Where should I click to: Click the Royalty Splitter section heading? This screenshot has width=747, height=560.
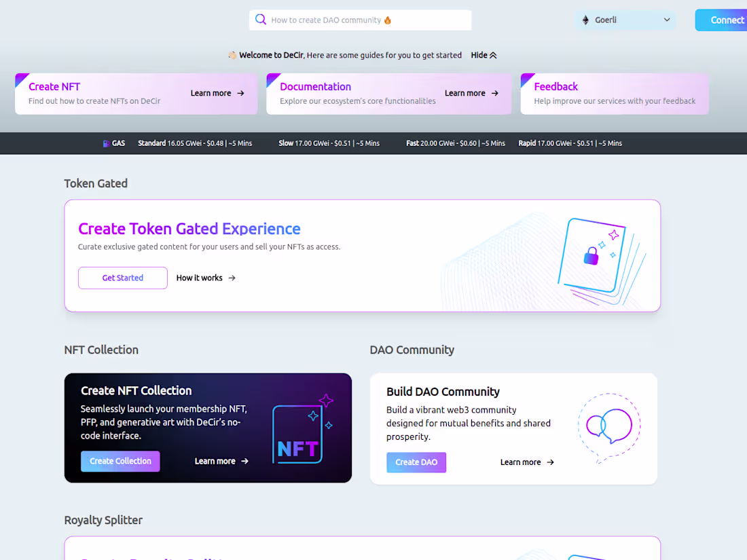tap(103, 520)
